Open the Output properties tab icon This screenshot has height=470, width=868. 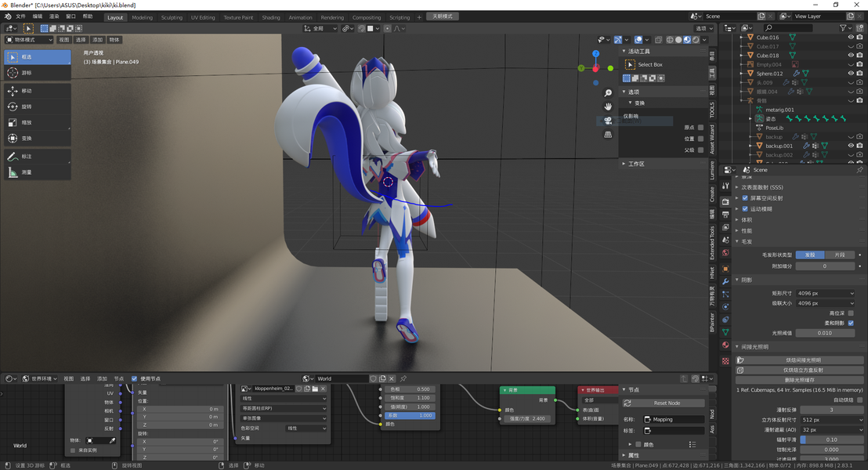[725, 214]
